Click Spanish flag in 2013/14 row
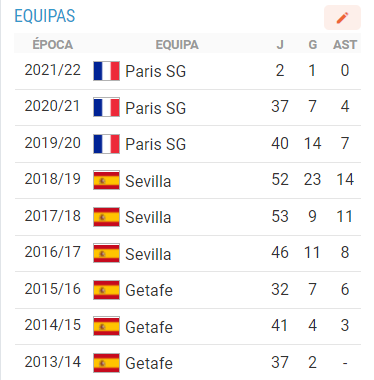374x380 pixels. click(x=106, y=363)
